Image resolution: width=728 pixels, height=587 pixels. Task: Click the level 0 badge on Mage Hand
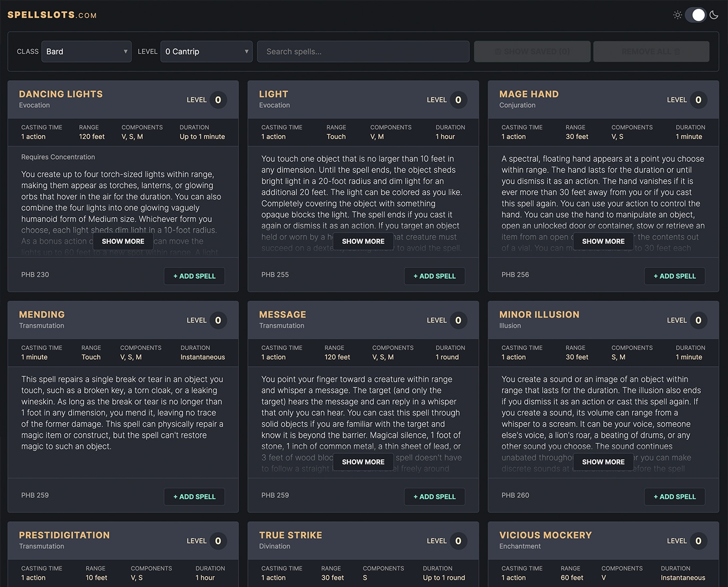(x=698, y=100)
